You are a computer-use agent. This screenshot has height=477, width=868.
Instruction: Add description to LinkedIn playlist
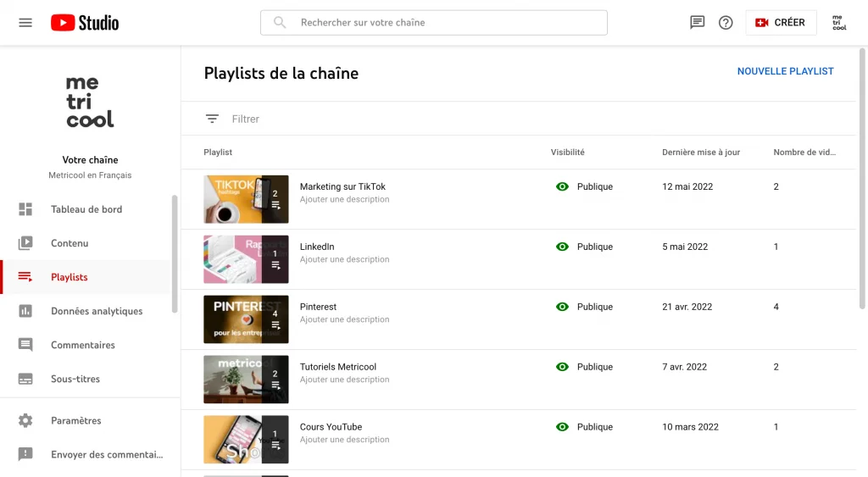(x=344, y=259)
